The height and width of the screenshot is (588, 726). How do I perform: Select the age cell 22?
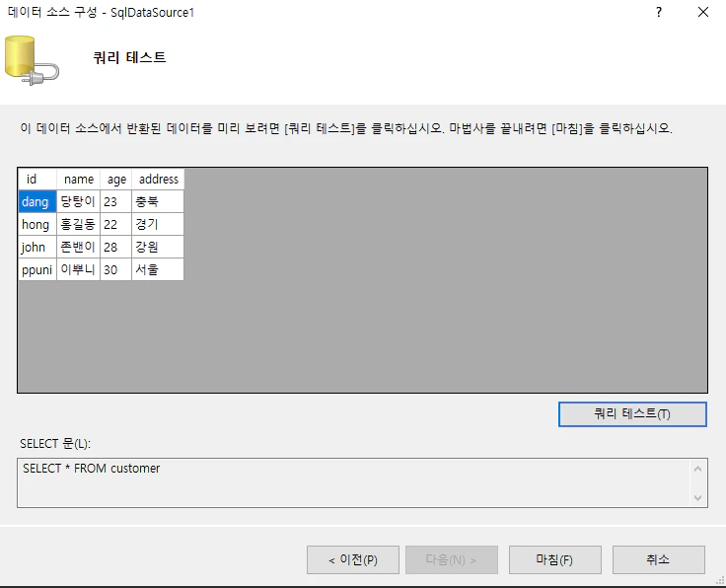(116, 224)
